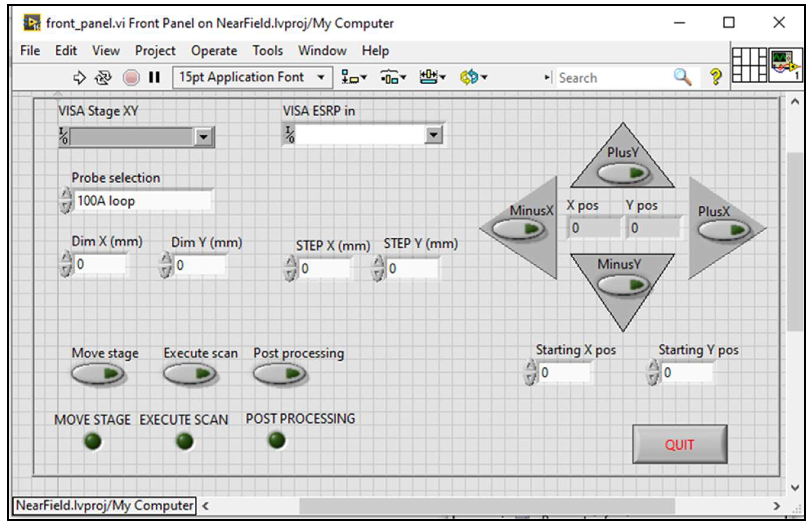Click the Run arrow toolbar icon
This screenshot has height=528, width=812.
coord(79,78)
